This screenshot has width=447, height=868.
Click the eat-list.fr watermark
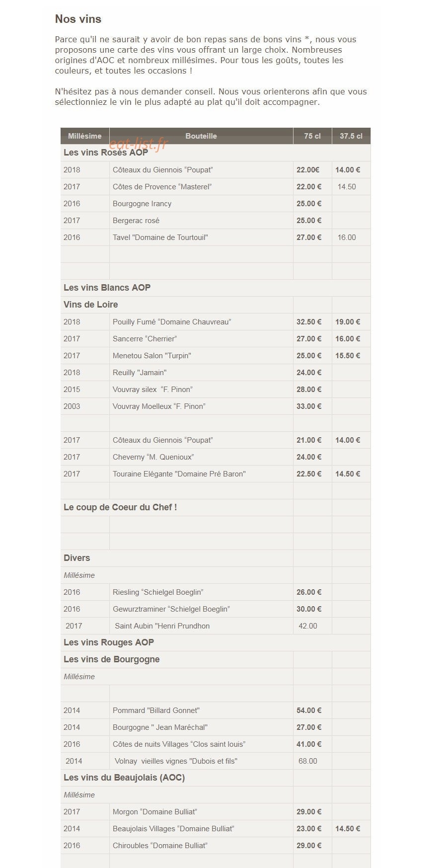point(139,144)
